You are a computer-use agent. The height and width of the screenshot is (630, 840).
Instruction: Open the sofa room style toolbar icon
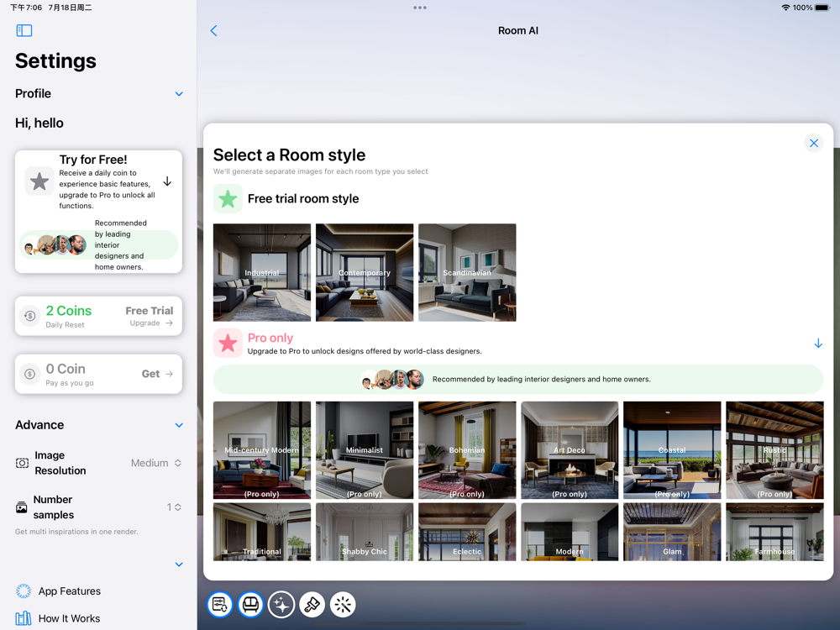click(250, 605)
